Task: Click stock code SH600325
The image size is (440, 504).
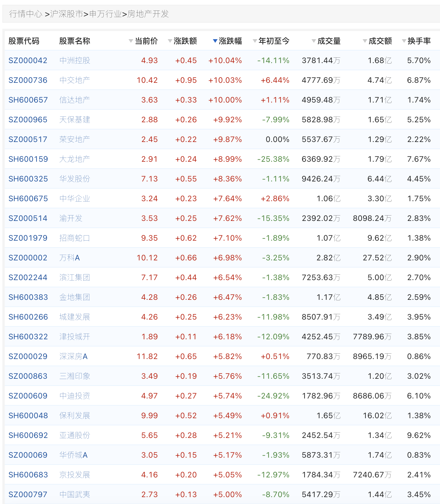Action: pos(28,179)
